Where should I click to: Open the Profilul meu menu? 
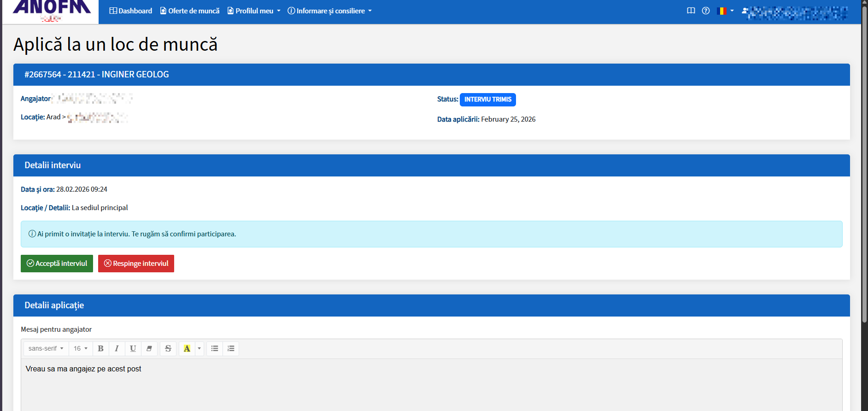[254, 11]
